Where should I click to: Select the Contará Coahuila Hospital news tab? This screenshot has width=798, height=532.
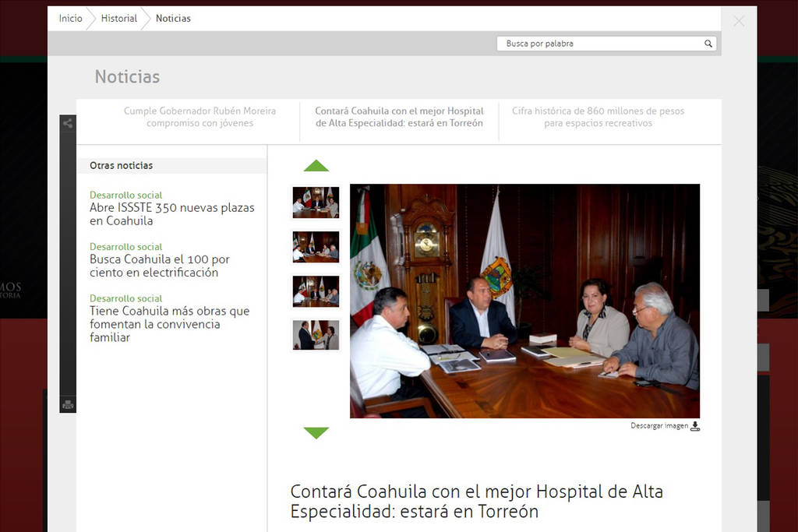[x=399, y=117]
